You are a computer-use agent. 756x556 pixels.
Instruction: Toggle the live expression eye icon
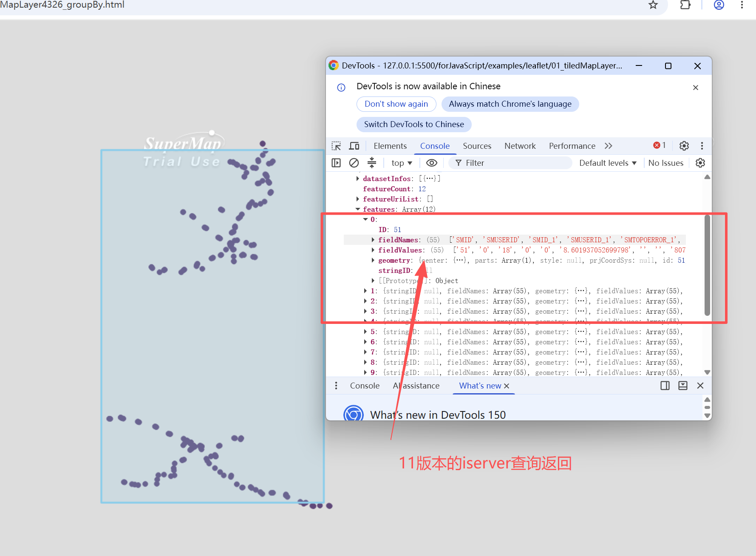[432, 163]
